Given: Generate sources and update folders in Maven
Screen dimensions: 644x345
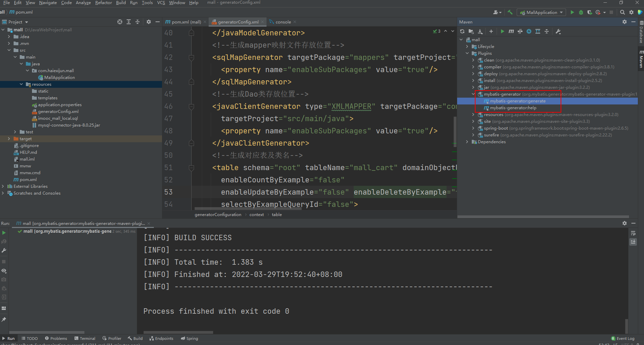Looking at the screenshot, I should (471, 31).
